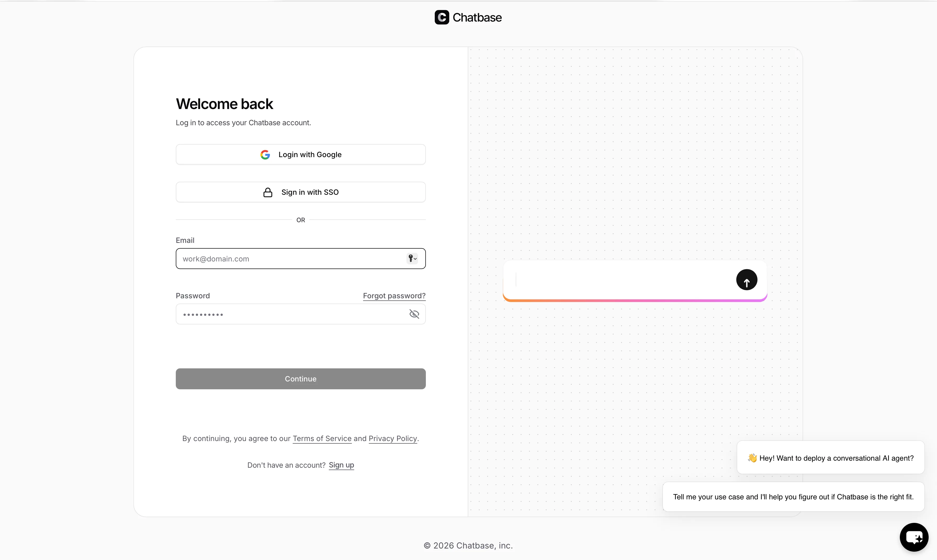Toggle password visibility eye icon

[x=414, y=314]
